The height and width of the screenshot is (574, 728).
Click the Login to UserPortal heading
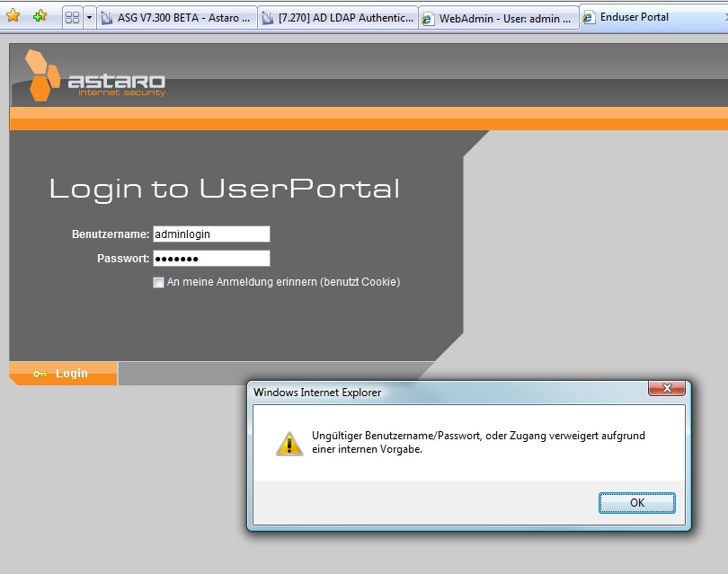click(x=225, y=189)
